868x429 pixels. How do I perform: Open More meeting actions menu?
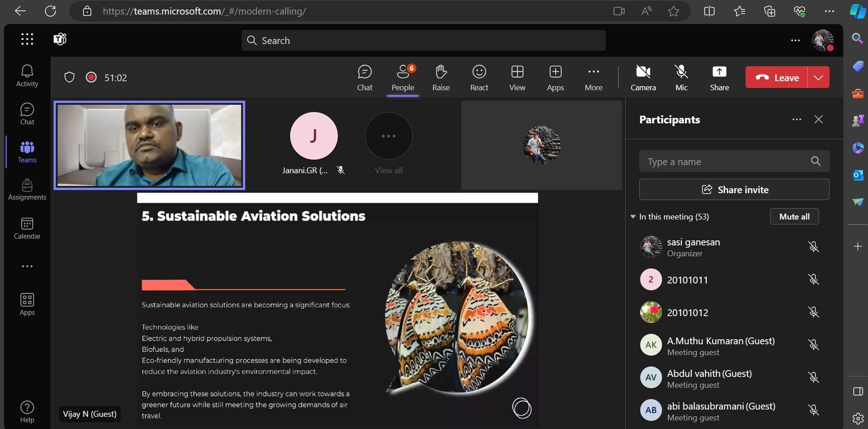(593, 78)
